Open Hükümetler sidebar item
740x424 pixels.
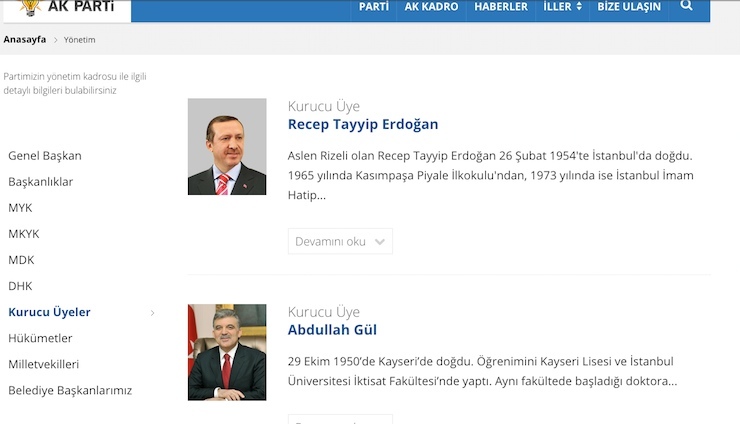[40, 338]
